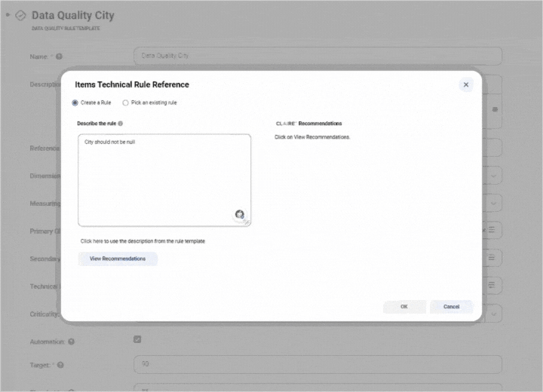
Task: Close the Items Technical Rule Reference dialog
Action: click(466, 85)
